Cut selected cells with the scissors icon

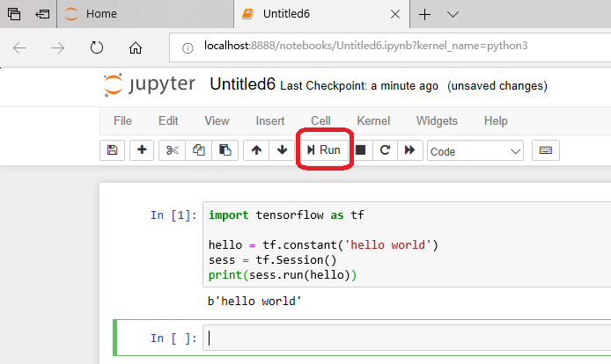tap(173, 150)
